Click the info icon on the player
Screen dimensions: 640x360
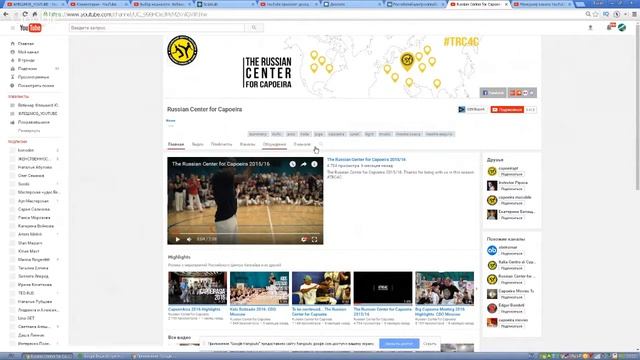314,164
